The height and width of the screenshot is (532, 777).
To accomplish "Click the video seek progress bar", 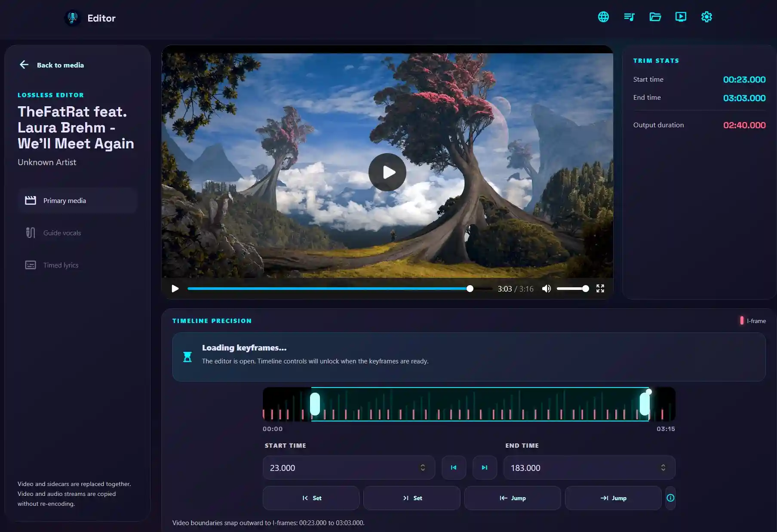I will [340, 289].
